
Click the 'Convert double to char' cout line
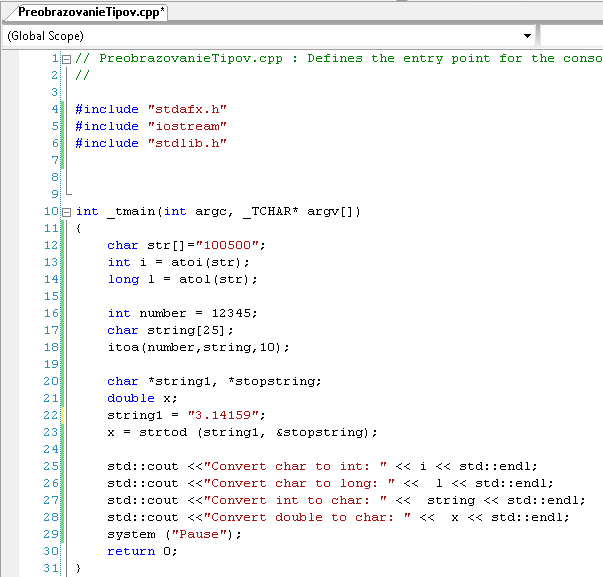(338, 517)
